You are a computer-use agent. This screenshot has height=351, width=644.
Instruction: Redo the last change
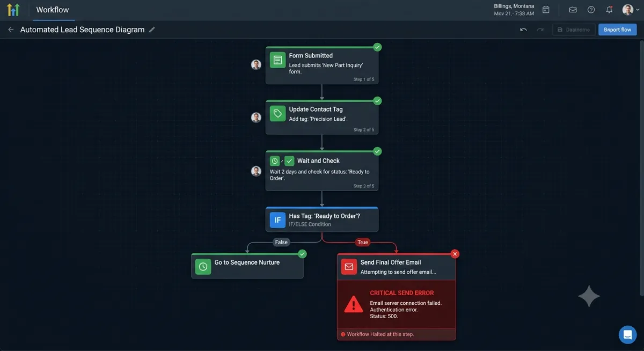click(x=540, y=30)
